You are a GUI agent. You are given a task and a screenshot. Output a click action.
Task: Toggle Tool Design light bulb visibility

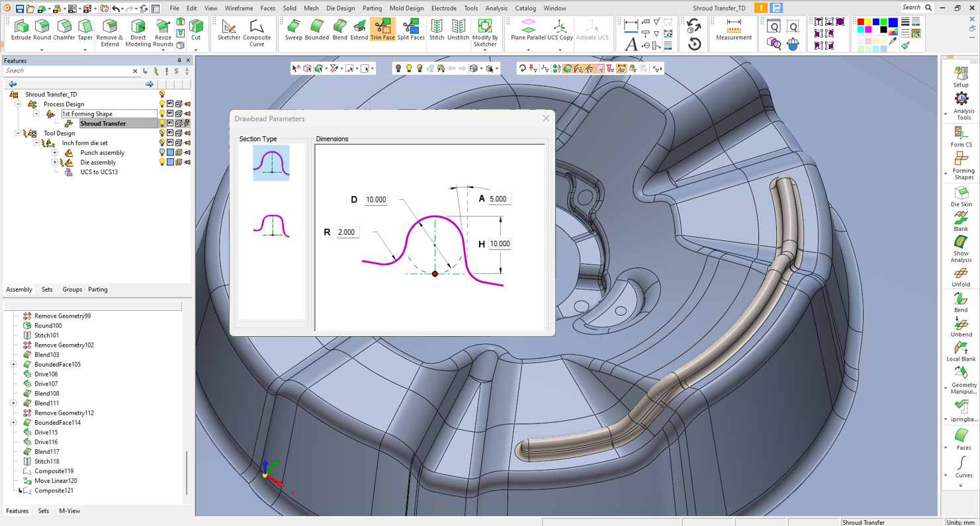coord(161,133)
